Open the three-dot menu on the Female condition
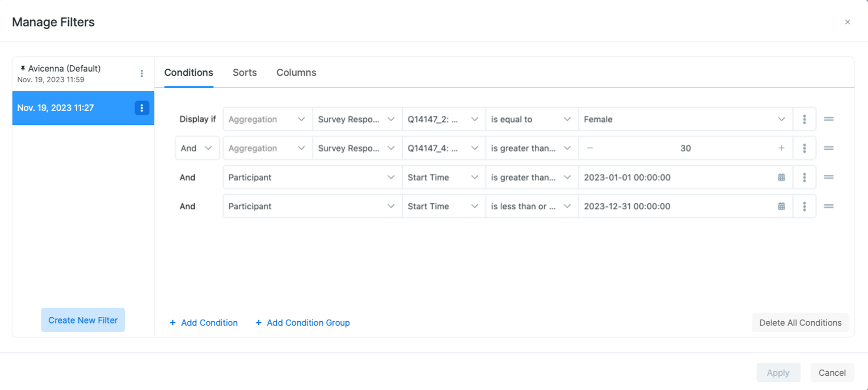This screenshot has height=390, width=868. pyautogui.click(x=804, y=119)
